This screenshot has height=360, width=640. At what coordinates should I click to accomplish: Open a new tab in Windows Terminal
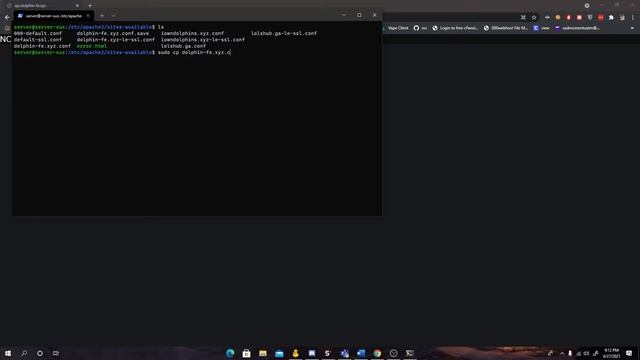(x=102, y=16)
